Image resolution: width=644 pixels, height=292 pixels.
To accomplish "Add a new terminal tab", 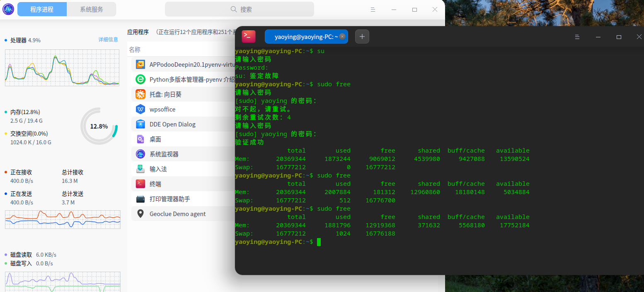I will click(x=362, y=36).
